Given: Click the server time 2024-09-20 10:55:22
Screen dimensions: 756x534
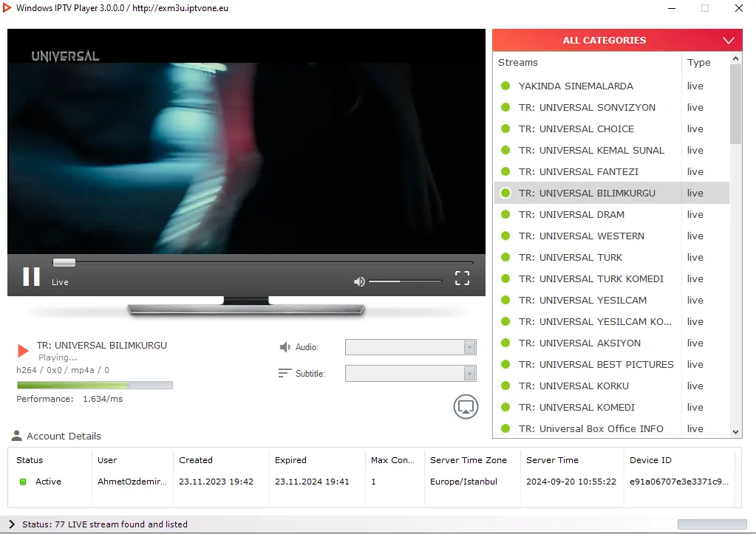Looking at the screenshot, I should pos(571,482).
